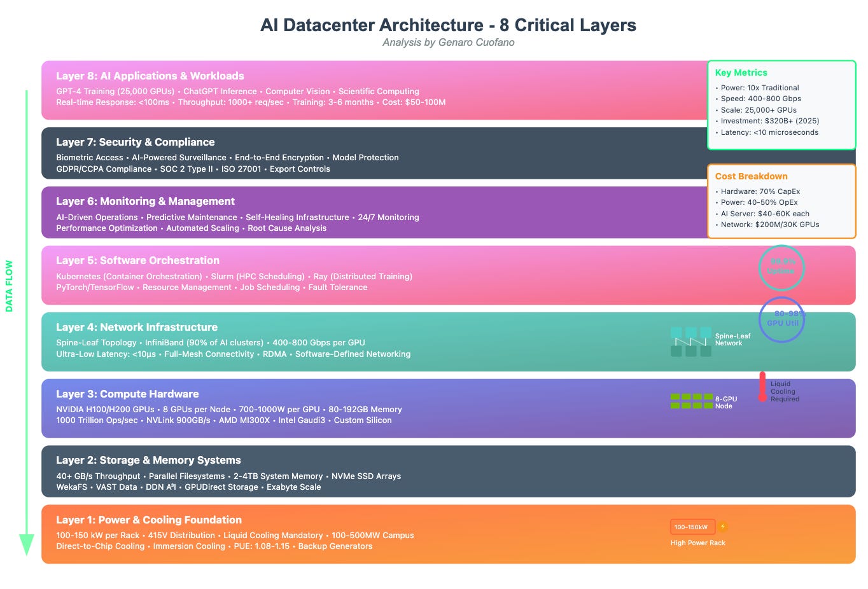Click the 100-150 kW per Rack text
The image size is (868, 589).
pos(97,535)
